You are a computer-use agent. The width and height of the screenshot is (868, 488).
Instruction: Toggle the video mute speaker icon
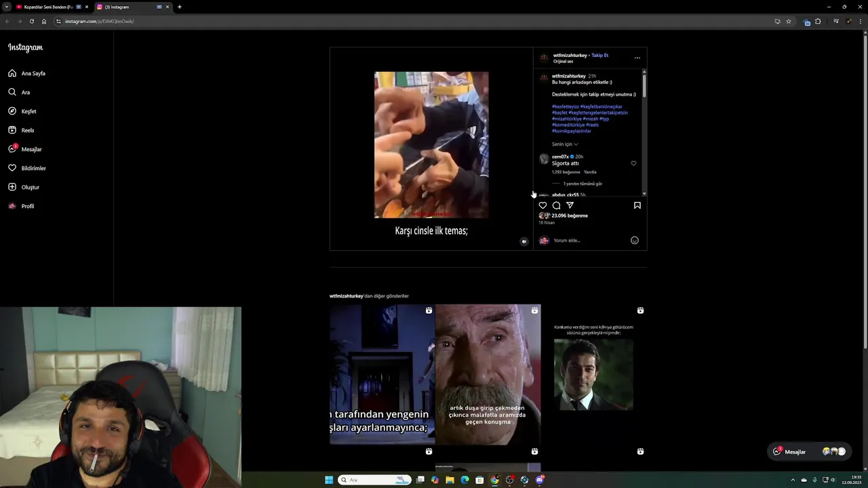(x=524, y=241)
